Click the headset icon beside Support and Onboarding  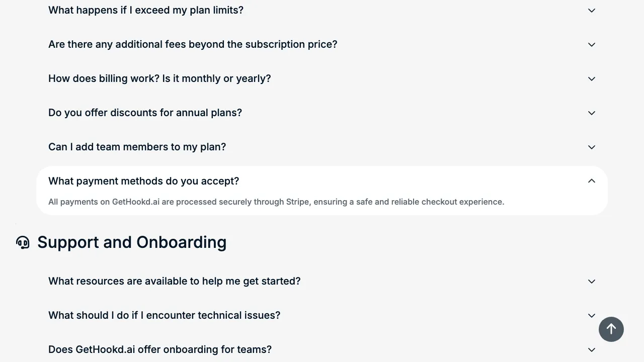(x=23, y=242)
